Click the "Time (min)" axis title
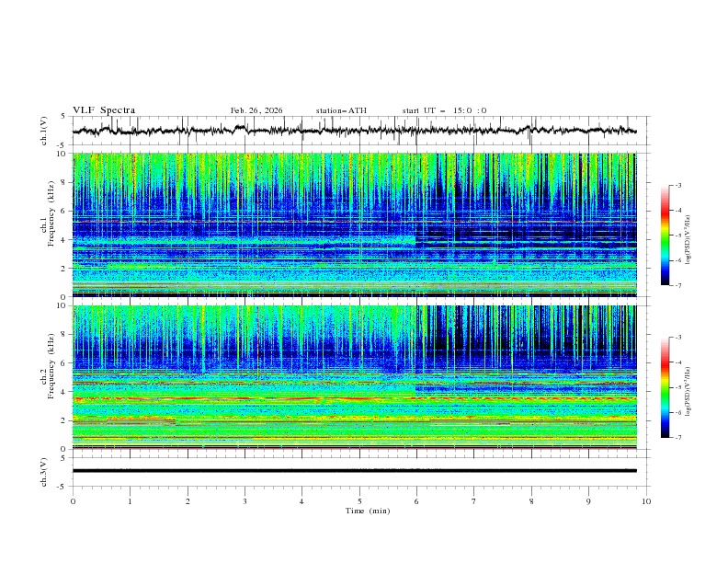Viewport: 728px width, 563px height. 368,511
